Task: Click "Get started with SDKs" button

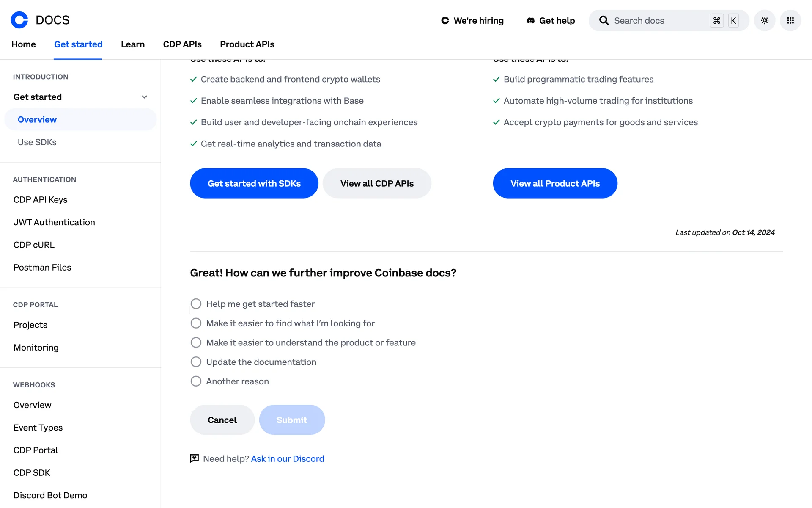Action: [254, 183]
